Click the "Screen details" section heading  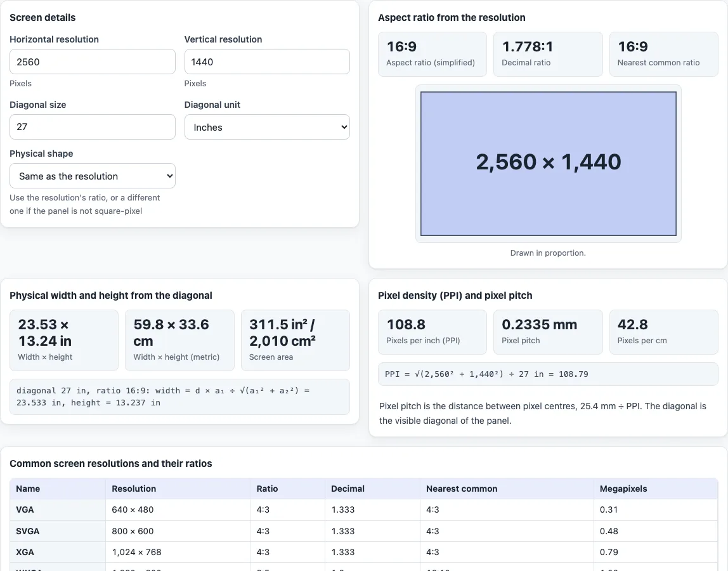(42, 18)
